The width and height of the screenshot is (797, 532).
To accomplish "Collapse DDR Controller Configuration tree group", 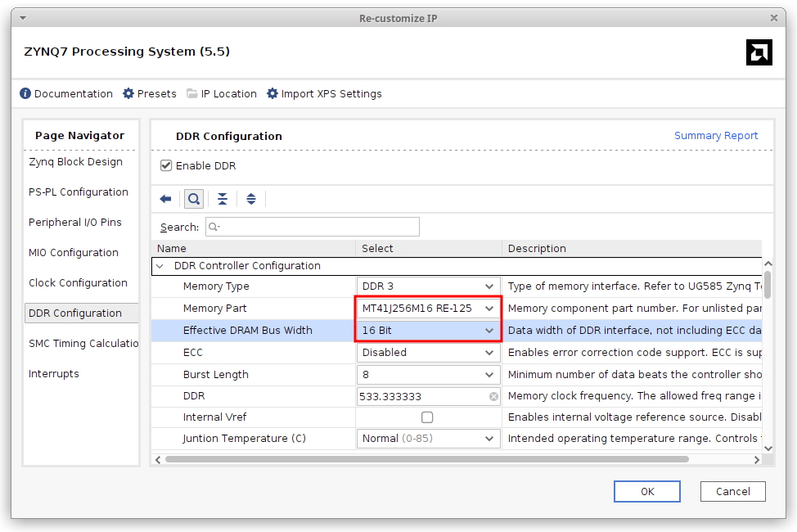I will pyautogui.click(x=160, y=266).
